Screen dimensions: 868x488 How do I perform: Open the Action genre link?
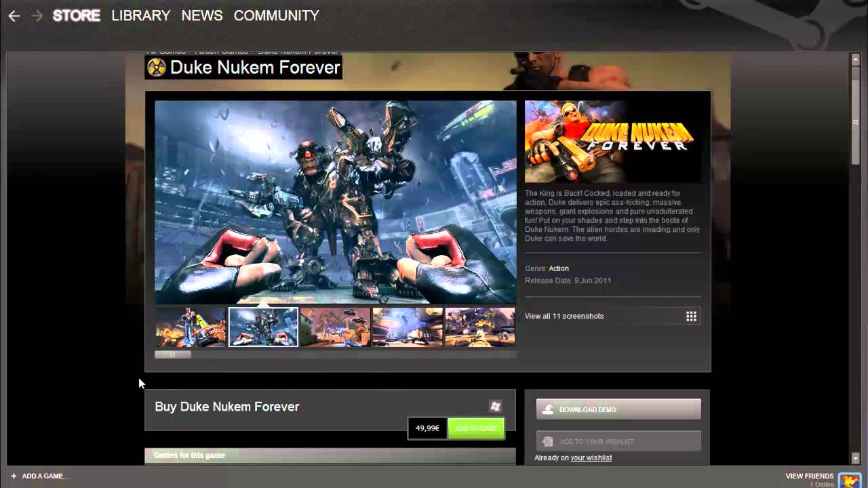coord(559,268)
